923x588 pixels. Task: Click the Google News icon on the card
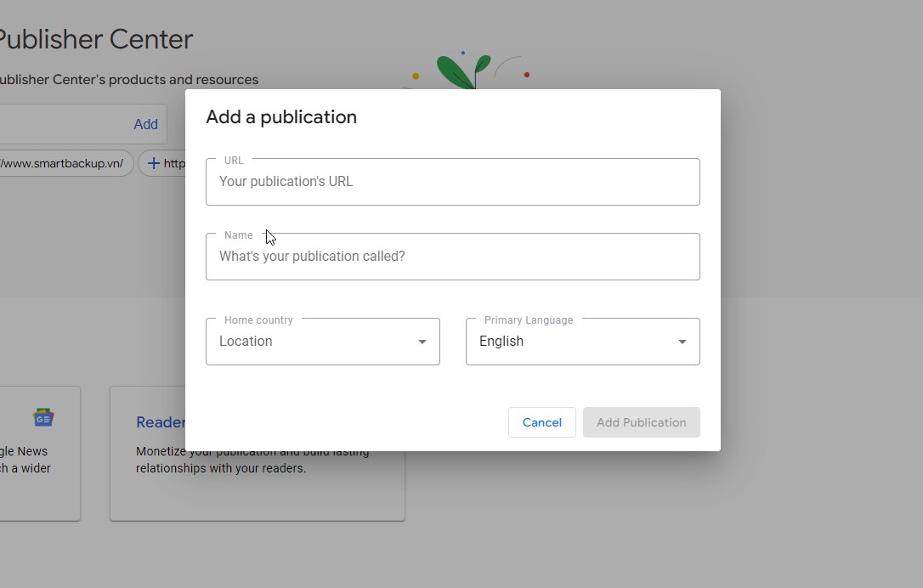click(x=43, y=417)
